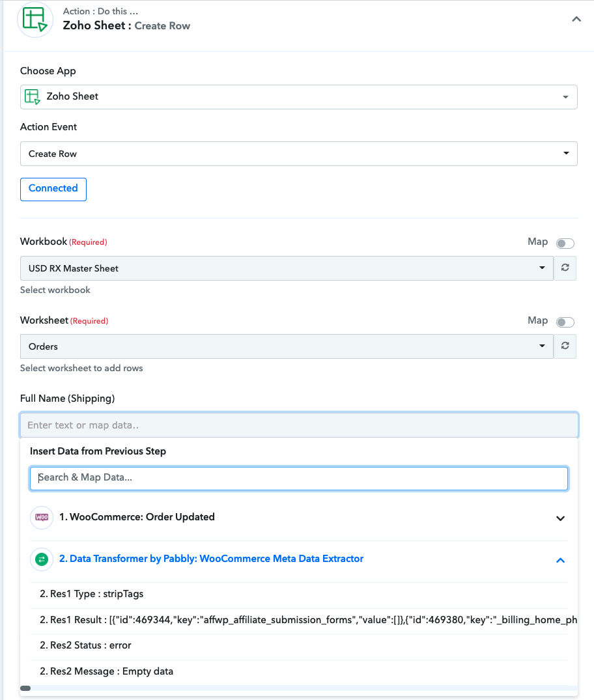
Task: Collapse the Zoho Sheet action step chevron
Action: (576, 19)
